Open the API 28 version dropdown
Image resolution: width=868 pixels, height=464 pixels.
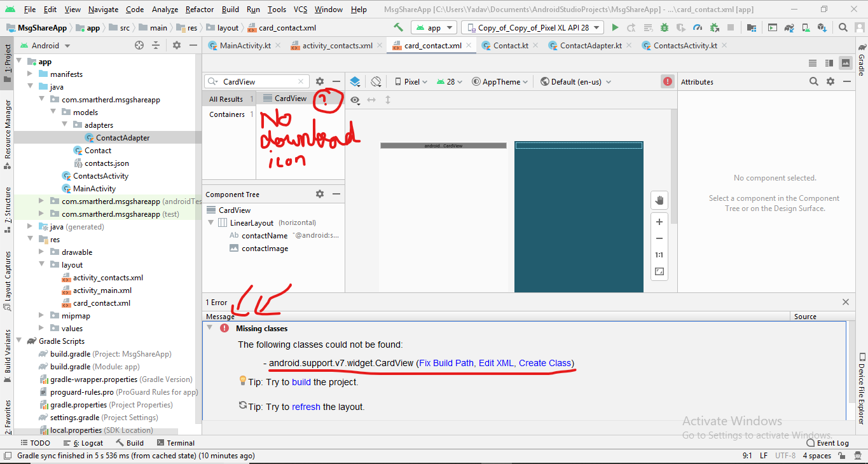click(x=450, y=81)
